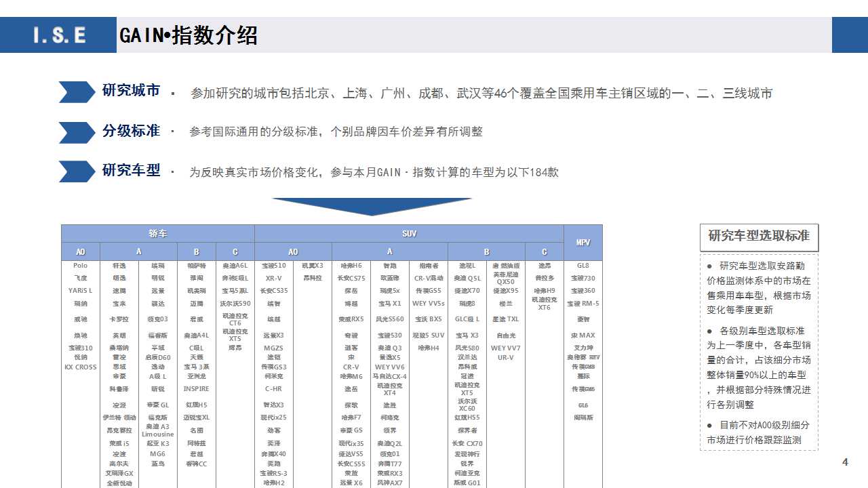The width and height of the screenshot is (868, 488).
Task: Click the 沃尔沃S90 cell
Action: [235, 304]
